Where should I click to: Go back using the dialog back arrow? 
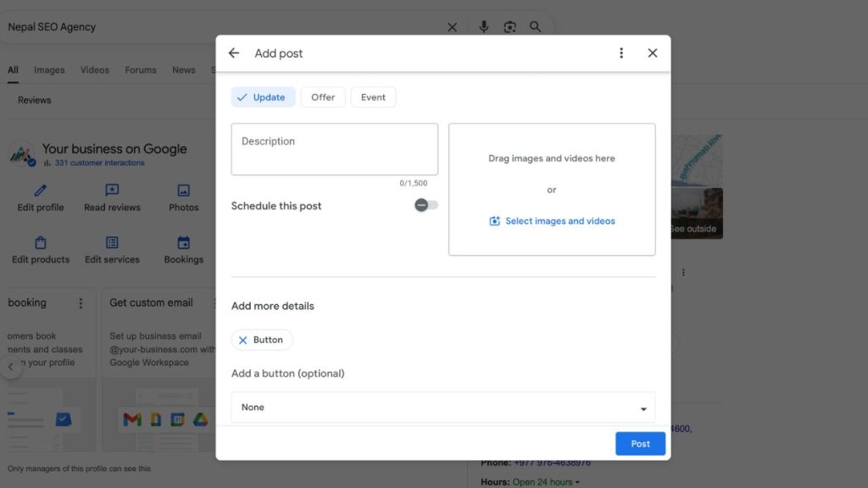(x=233, y=53)
